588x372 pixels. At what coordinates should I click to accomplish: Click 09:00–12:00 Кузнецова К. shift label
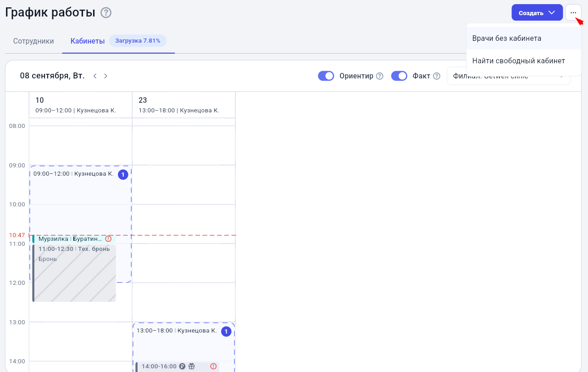(x=73, y=174)
